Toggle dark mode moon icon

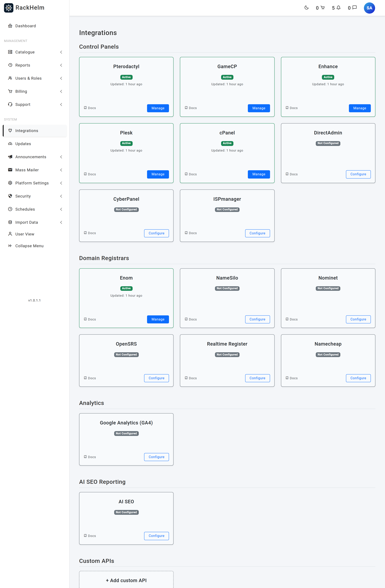(x=306, y=8)
